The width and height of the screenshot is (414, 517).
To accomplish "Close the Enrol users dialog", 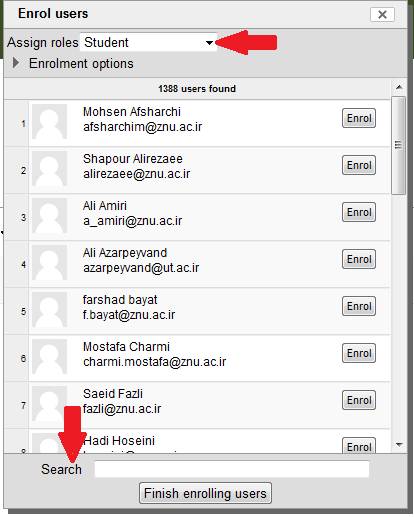I will [382, 14].
